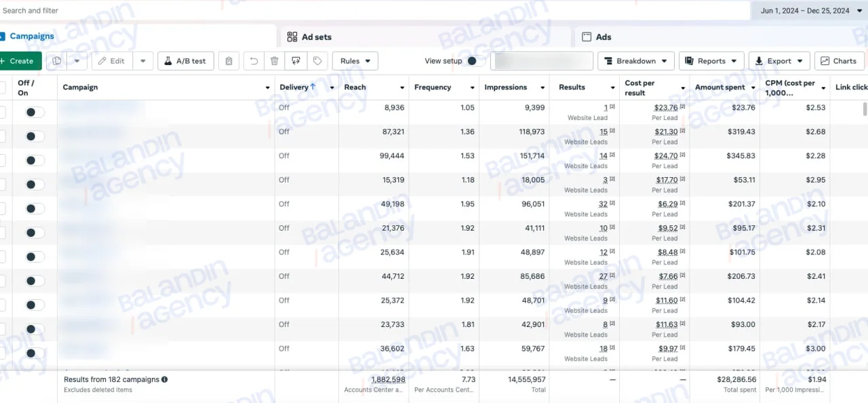Viewport: 868px width, 403px height.
Task: Click the Search and filter field
Action: pyautogui.click(x=374, y=10)
